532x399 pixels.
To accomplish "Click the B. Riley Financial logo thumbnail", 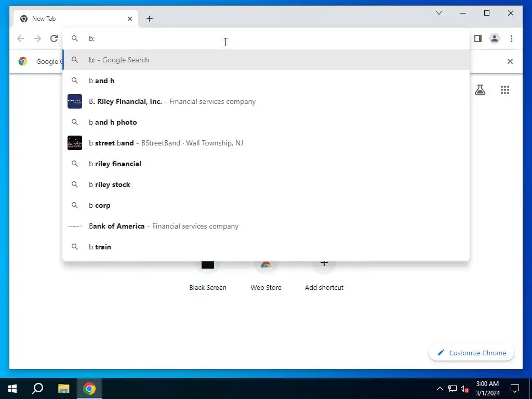I will pos(75,101).
